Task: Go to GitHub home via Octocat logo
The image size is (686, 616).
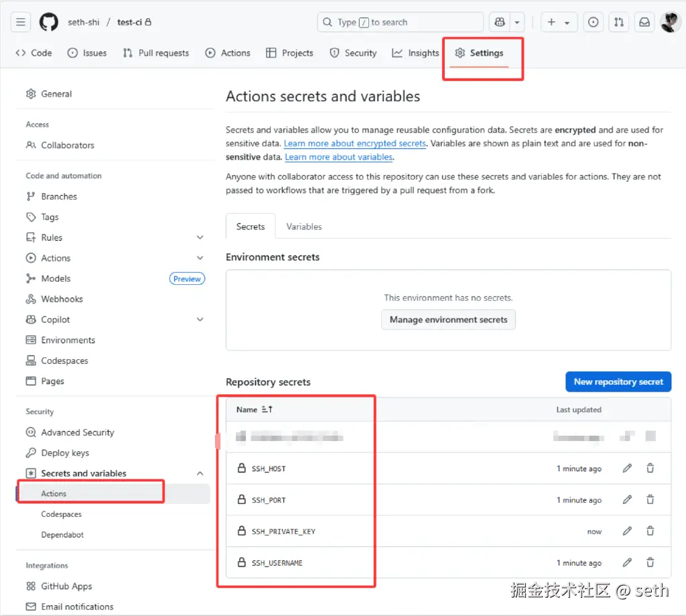Action: 48,22
